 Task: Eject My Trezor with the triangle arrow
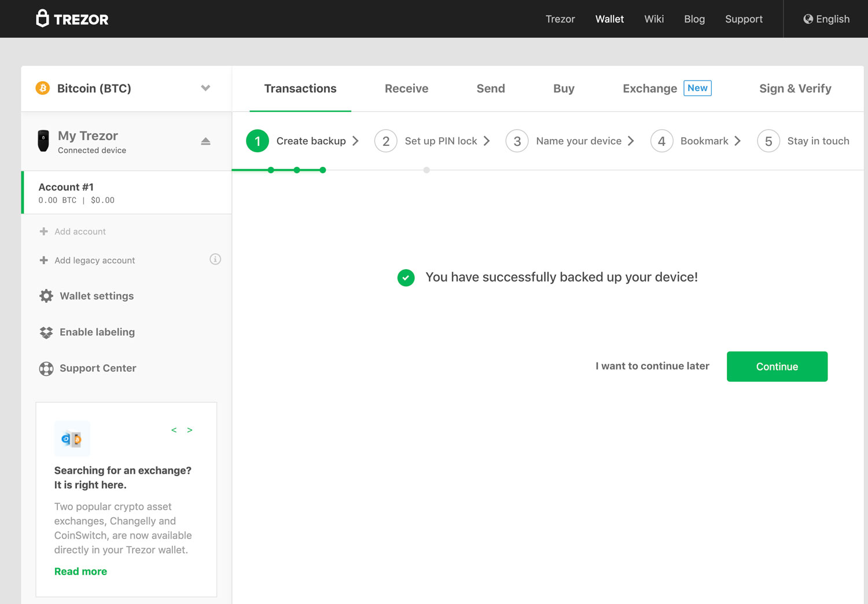(x=205, y=141)
